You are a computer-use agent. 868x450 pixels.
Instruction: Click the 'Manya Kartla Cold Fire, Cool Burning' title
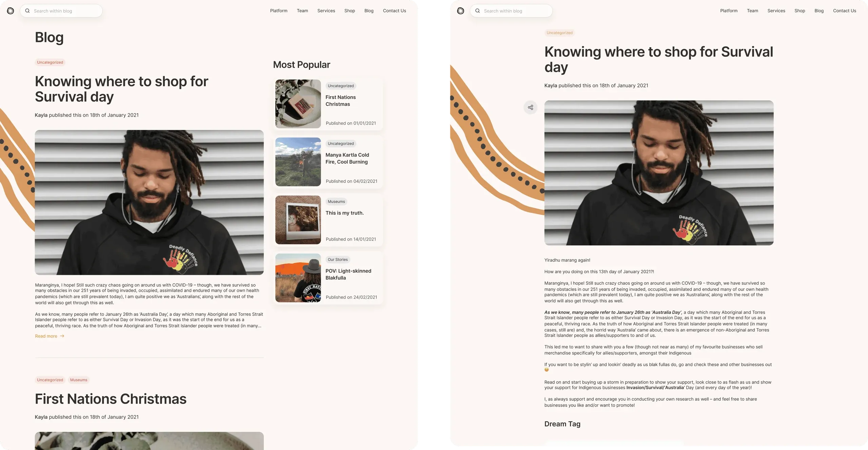(347, 158)
